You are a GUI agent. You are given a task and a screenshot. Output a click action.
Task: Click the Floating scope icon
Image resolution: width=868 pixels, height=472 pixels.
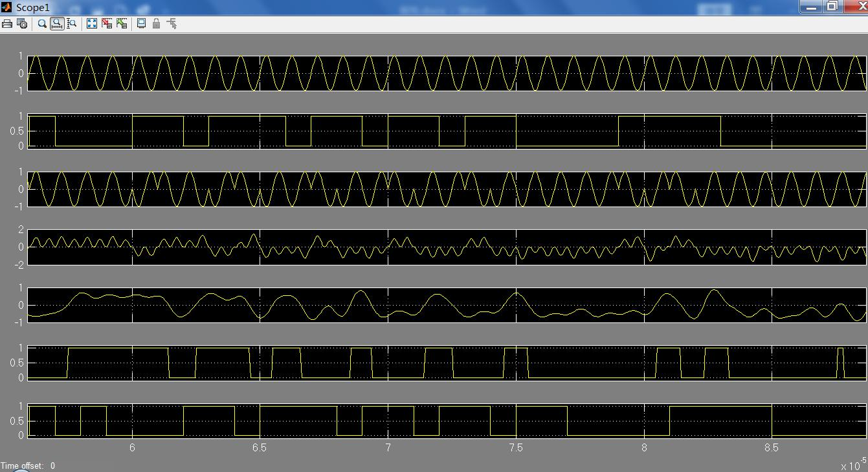click(141, 23)
